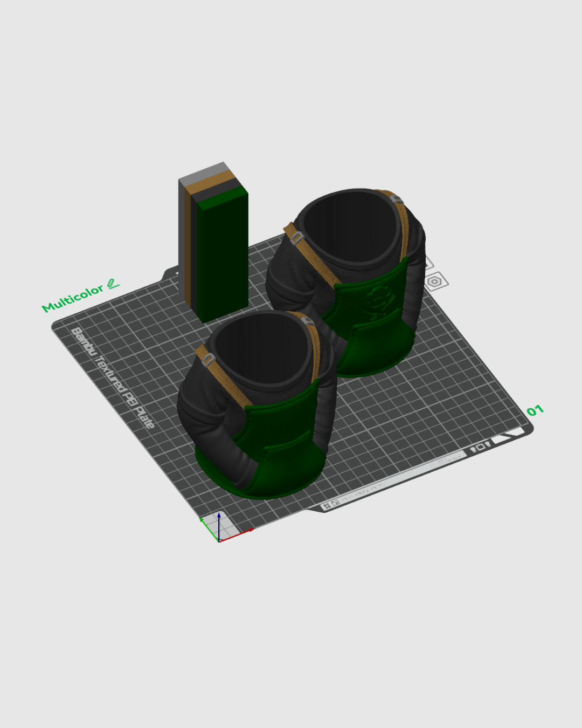Open plate settings via hexagon icon
Image resolution: width=582 pixels, height=728 pixels.
tap(434, 281)
